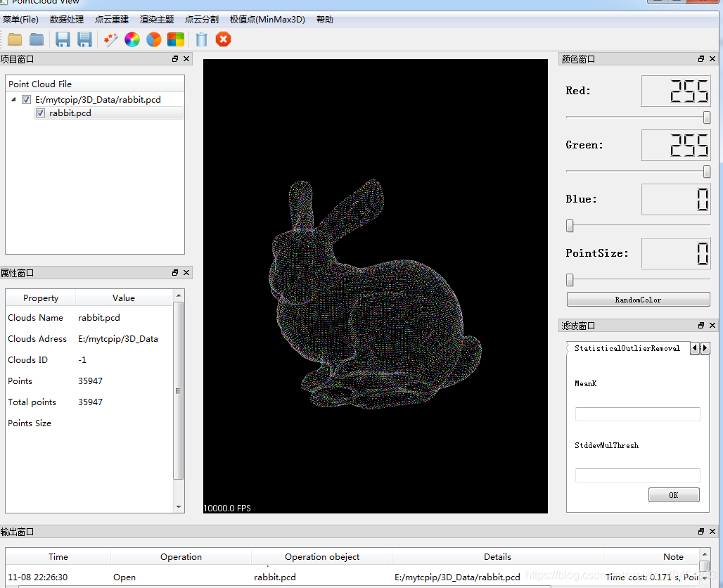This screenshot has height=588, width=723.
Task: Click the four-color squares icon
Action: (x=176, y=39)
